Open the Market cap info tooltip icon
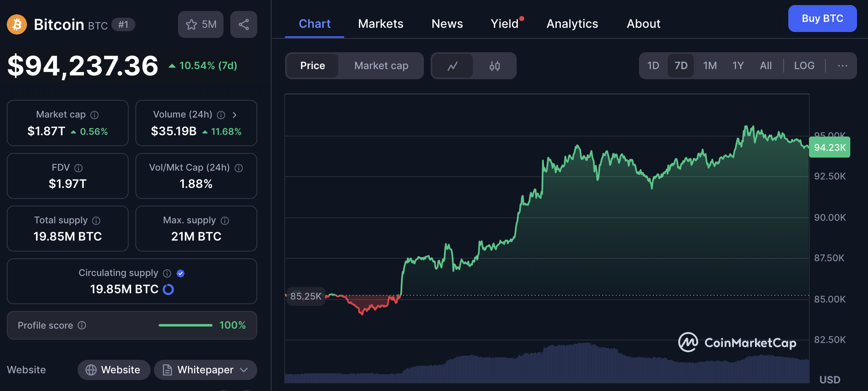The image size is (868, 391). coord(94,115)
